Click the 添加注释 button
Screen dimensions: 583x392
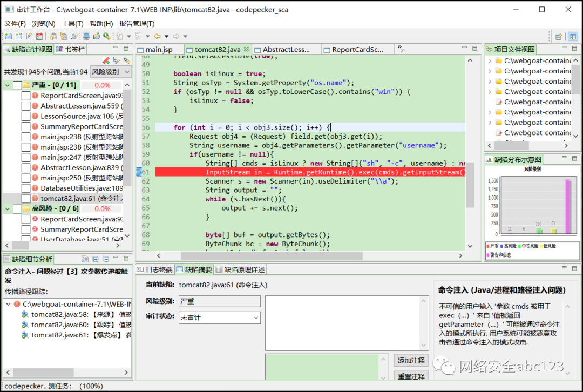tap(411, 360)
